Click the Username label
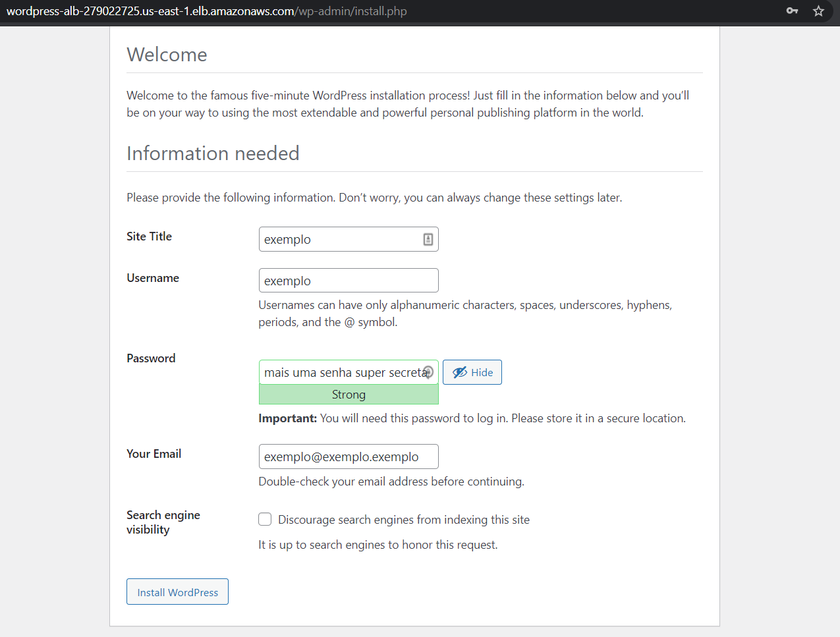Viewport: 840px width, 637px height. [153, 278]
